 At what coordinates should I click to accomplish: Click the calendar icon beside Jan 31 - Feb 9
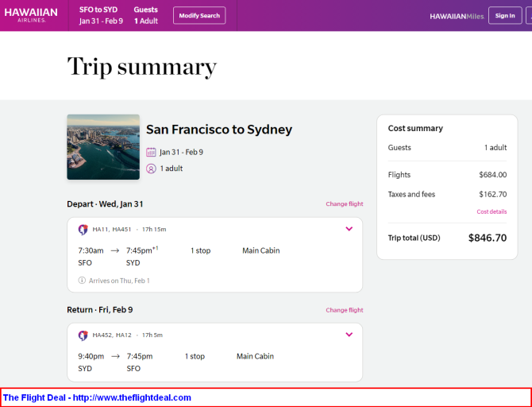coord(151,152)
